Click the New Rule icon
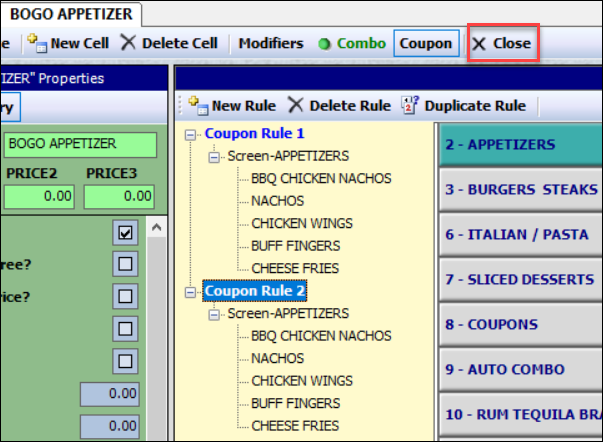The image size is (603, 442). 198,106
